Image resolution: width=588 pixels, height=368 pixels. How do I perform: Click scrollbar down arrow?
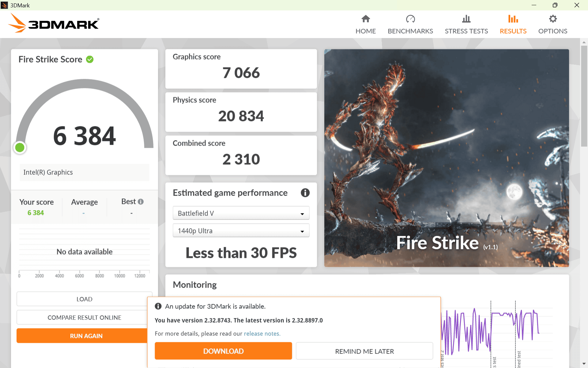[x=584, y=364]
